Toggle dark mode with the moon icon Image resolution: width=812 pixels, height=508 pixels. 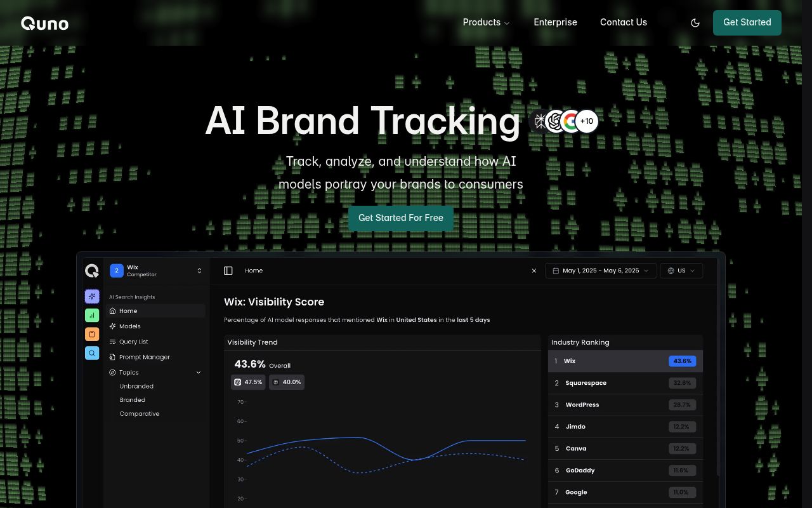pos(695,23)
